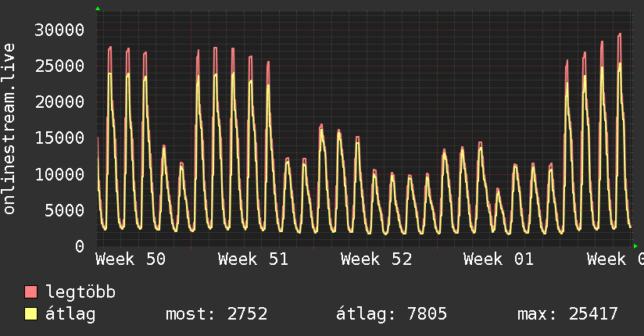
Task: Click the green arrow at the y-axis top
Action: (x=98, y=9)
